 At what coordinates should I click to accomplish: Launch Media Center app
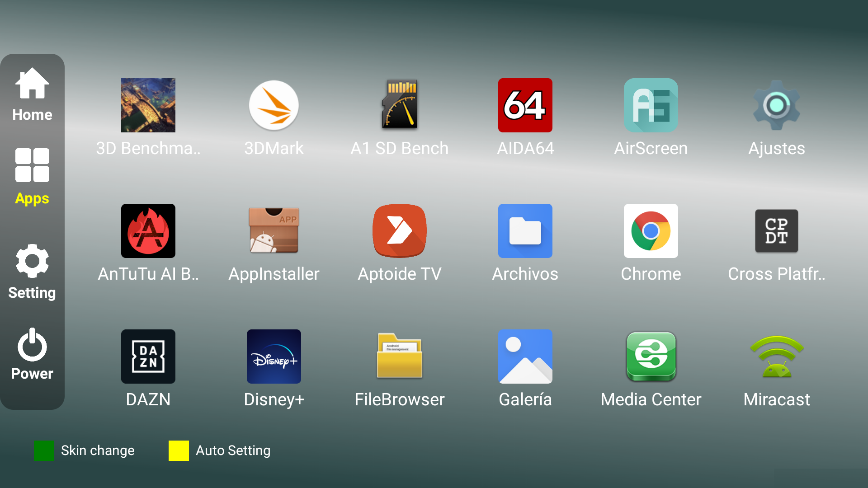tap(651, 357)
